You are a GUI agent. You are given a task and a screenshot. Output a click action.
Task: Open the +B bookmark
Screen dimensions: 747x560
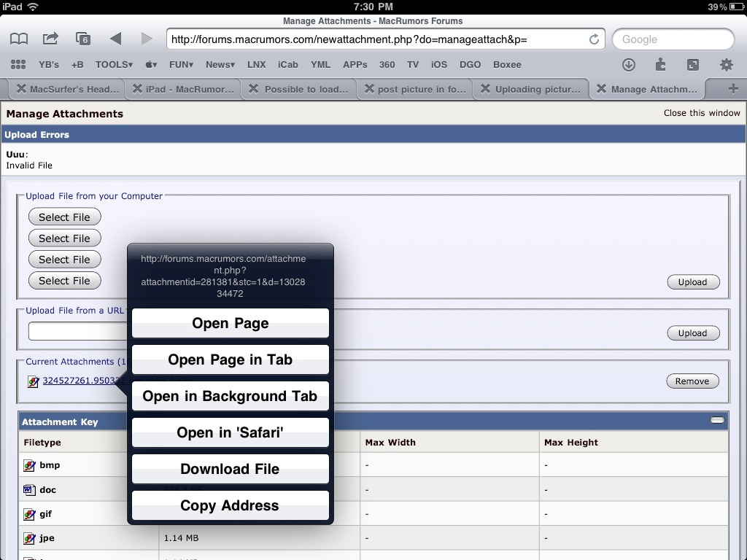coord(77,64)
